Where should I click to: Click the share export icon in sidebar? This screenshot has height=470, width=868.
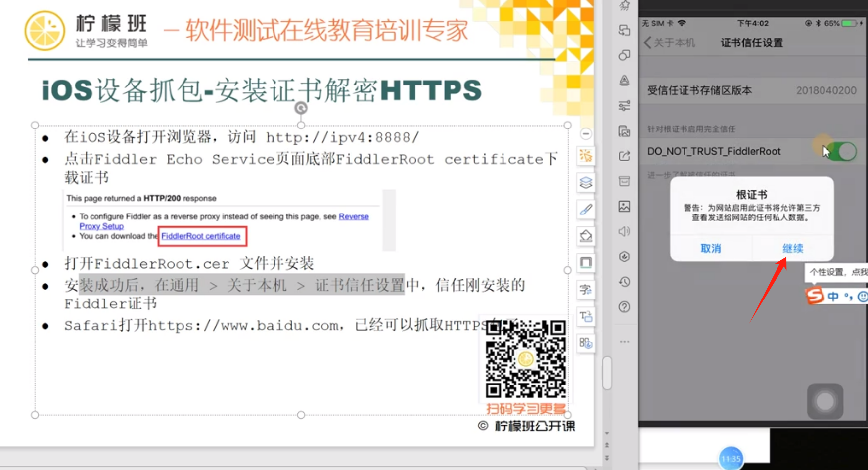(624, 156)
